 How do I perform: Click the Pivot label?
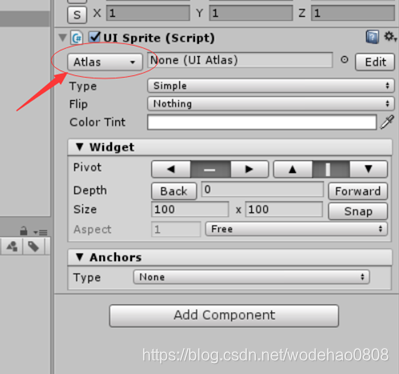(x=87, y=167)
